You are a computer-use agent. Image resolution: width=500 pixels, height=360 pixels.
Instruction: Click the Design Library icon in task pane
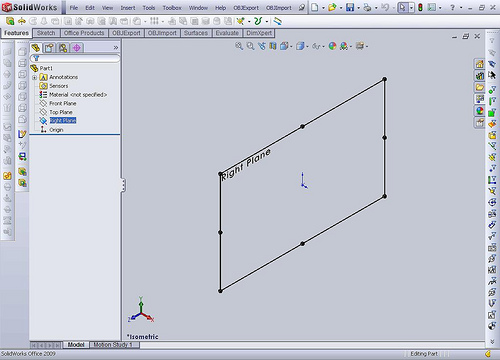[x=480, y=76]
